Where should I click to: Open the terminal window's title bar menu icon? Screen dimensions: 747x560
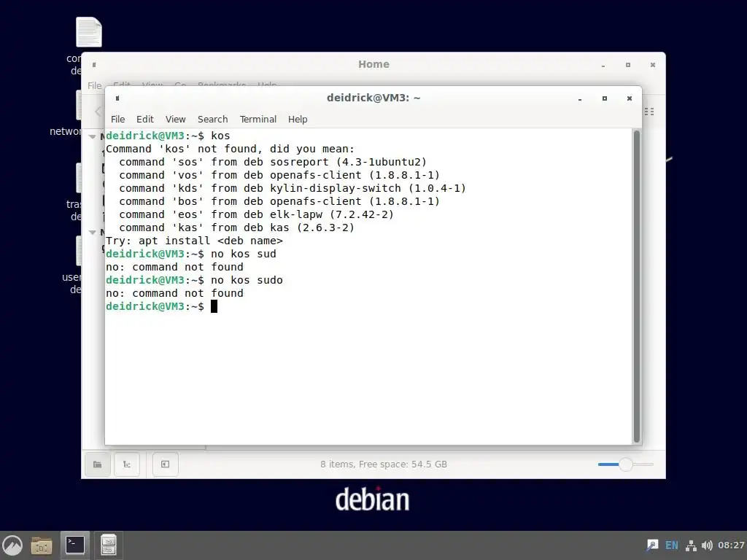[117, 98]
